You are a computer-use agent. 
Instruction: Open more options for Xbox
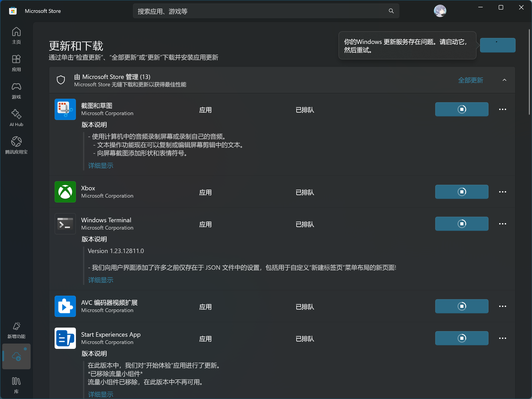502,192
